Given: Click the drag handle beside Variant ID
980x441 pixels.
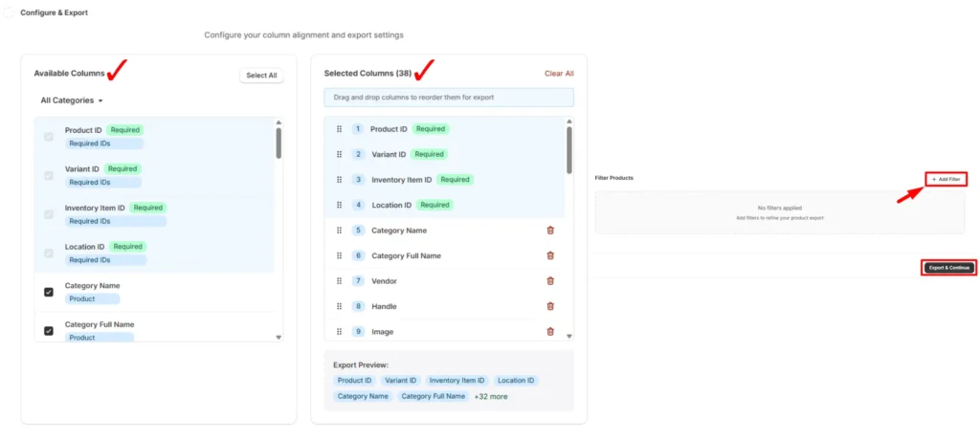Looking at the screenshot, I should click(340, 154).
